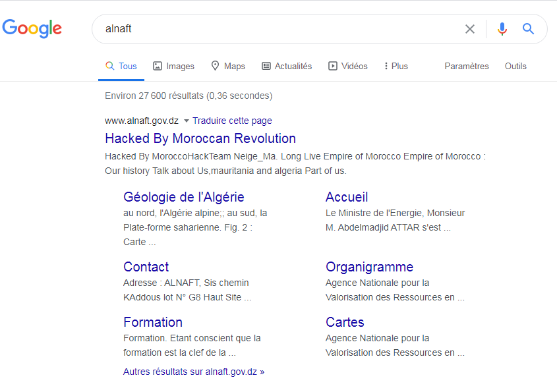The width and height of the screenshot is (557, 392).
Task: Open the Contact sitelink
Action: pos(146,267)
